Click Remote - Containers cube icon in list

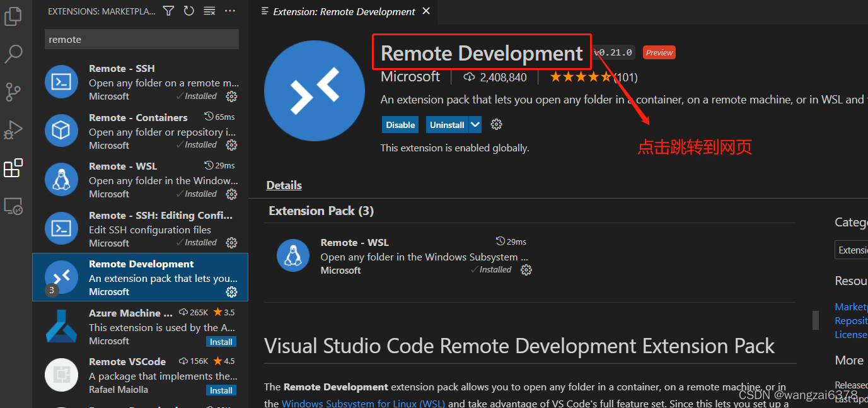[61, 131]
